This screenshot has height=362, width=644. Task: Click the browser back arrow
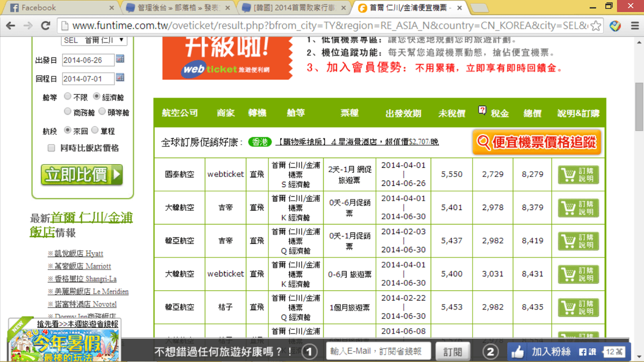(10, 26)
